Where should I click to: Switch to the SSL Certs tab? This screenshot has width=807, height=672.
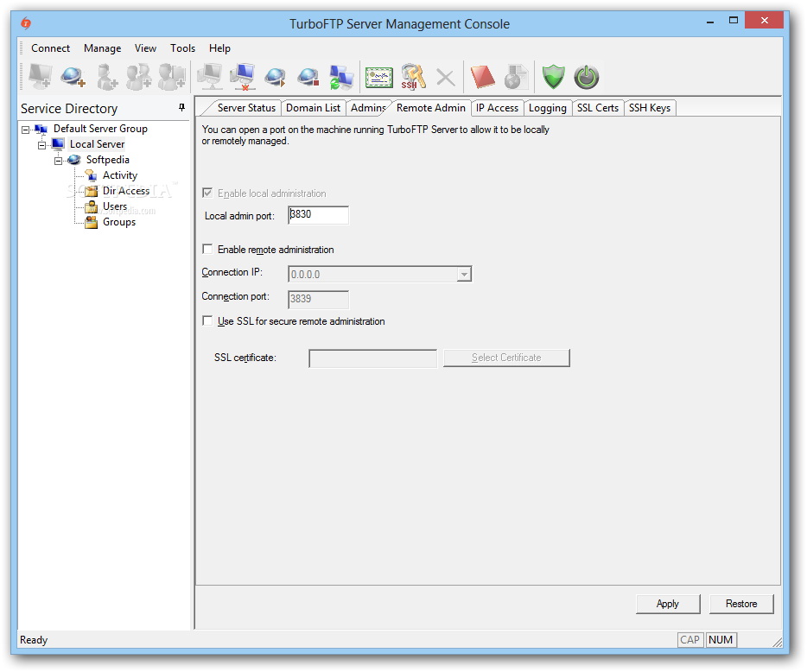click(598, 108)
